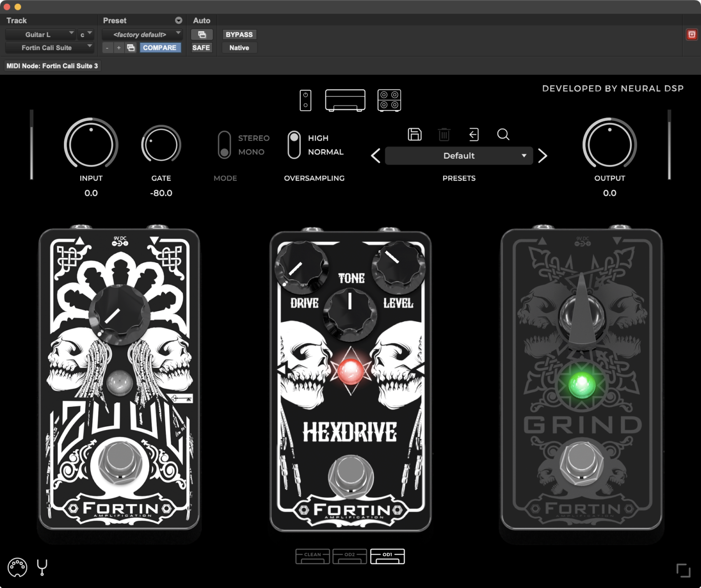
Task: Switch to the amp head section icon
Action: (345, 100)
